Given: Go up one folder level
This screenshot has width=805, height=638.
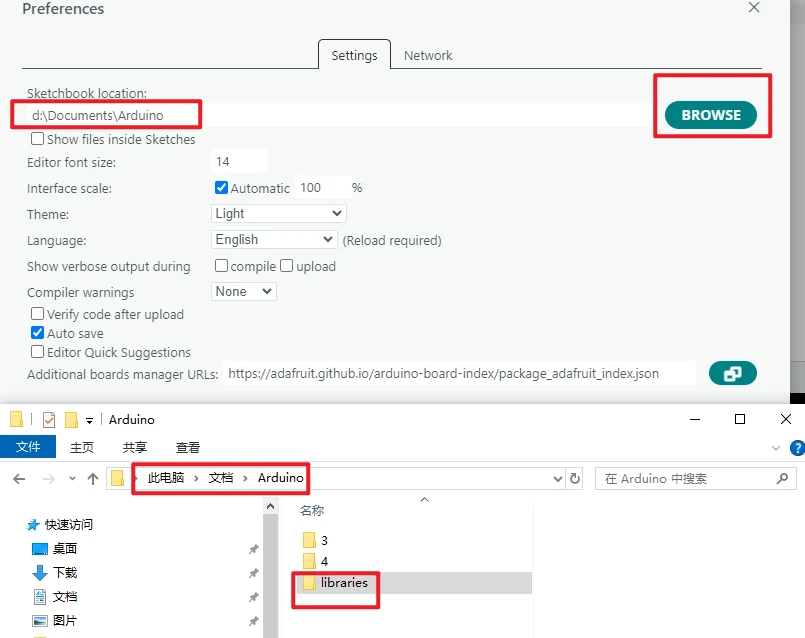Looking at the screenshot, I should click(x=92, y=479).
